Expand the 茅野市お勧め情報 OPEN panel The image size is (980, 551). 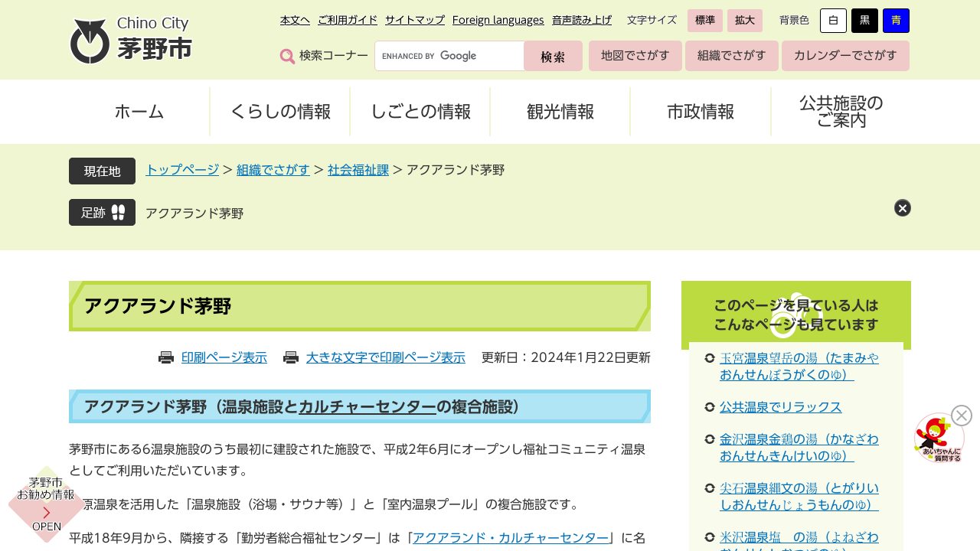pyautogui.click(x=46, y=505)
